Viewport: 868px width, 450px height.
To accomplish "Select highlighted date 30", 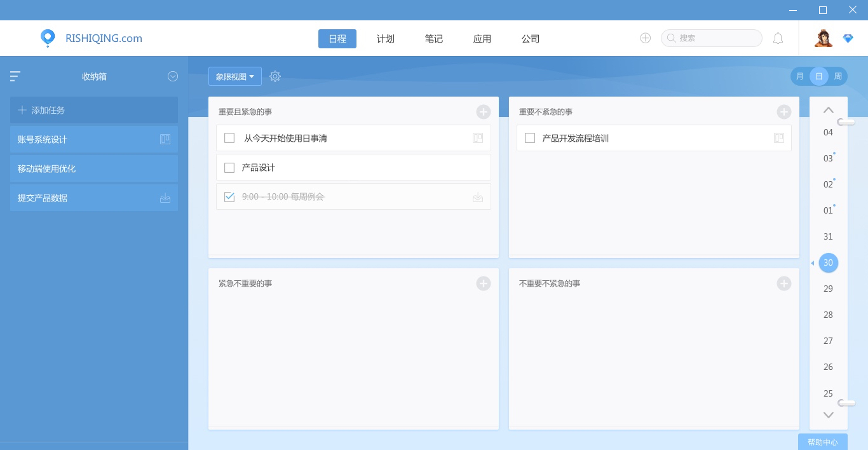I will pyautogui.click(x=829, y=262).
